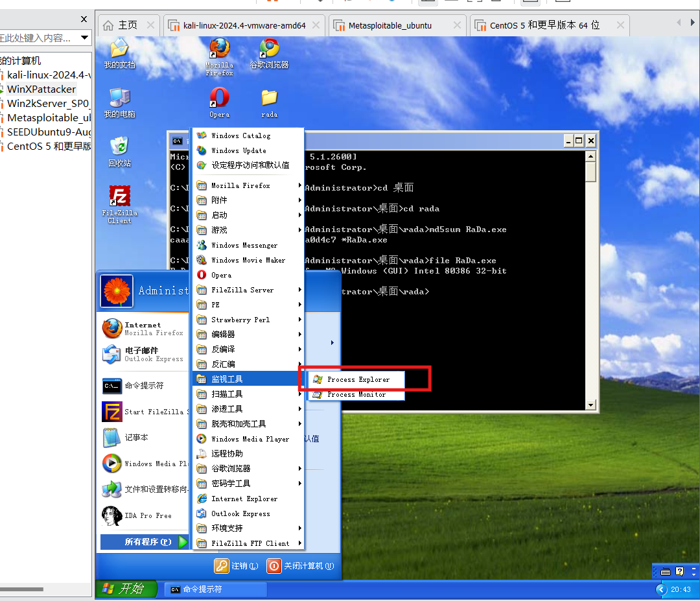
Task: Select 反汇编 folder in programs menu
Action: click(248, 364)
